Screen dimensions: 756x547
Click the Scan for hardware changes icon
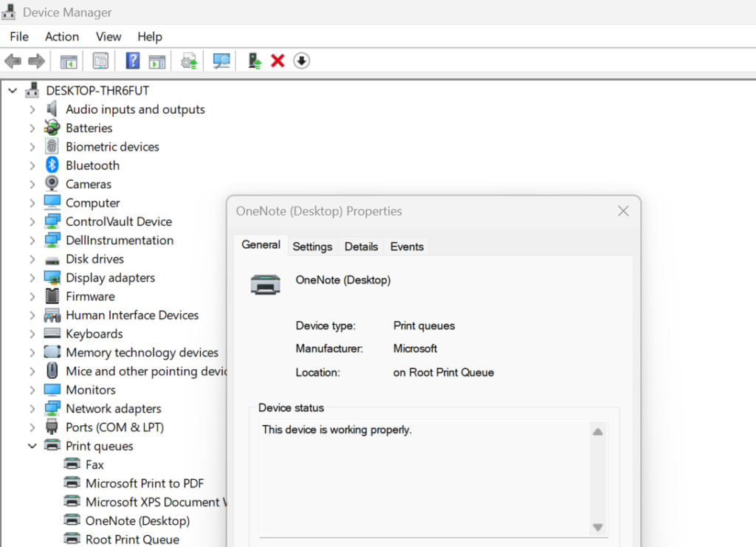pyautogui.click(x=221, y=61)
